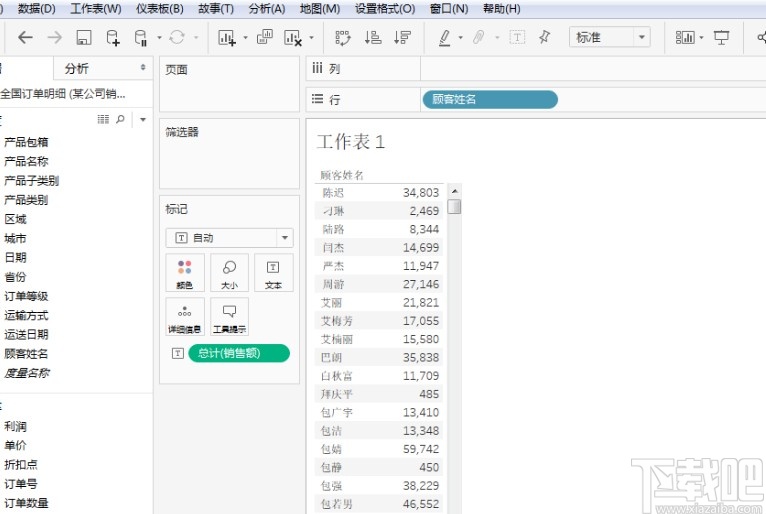Open the 工作表(W) menu

click(96, 9)
